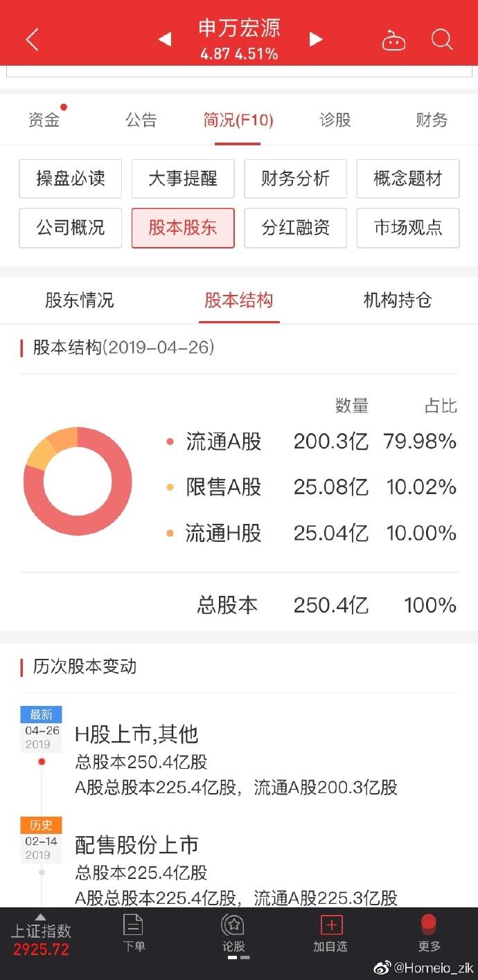This screenshot has height=980, width=478.
Task: Open the 资金 tab with red notification dot
Action: coord(44,119)
